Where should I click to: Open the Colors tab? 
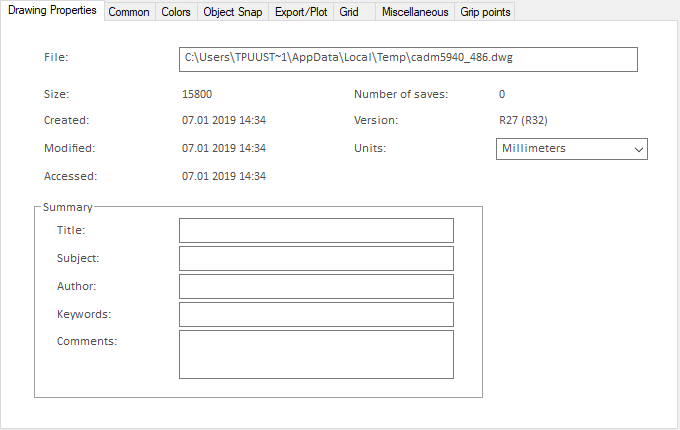click(176, 12)
